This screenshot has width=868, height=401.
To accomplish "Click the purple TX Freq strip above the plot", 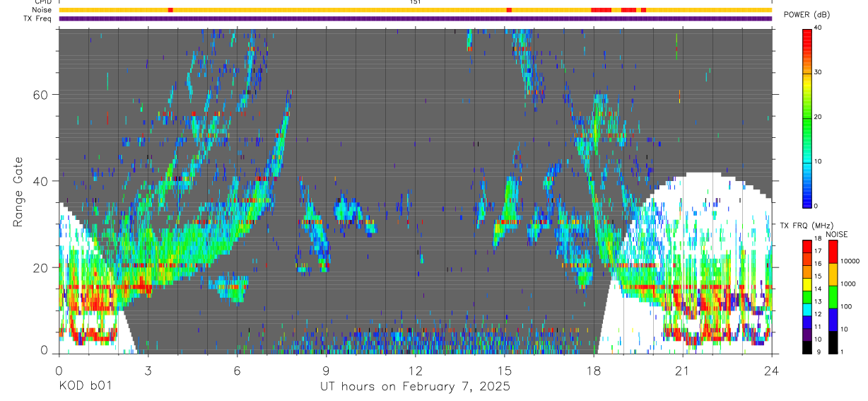I will (x=416, y=18).
